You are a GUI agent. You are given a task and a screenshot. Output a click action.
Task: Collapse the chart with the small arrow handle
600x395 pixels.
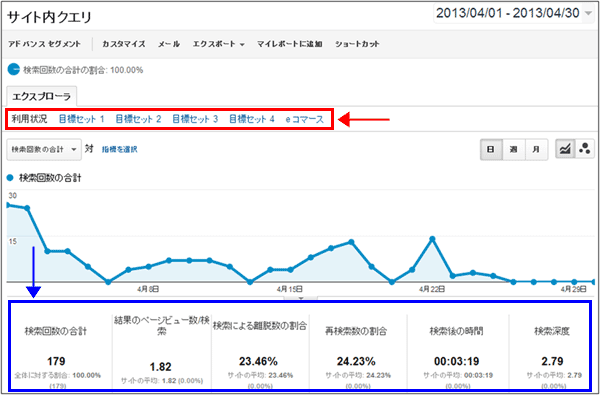(300, 297)
